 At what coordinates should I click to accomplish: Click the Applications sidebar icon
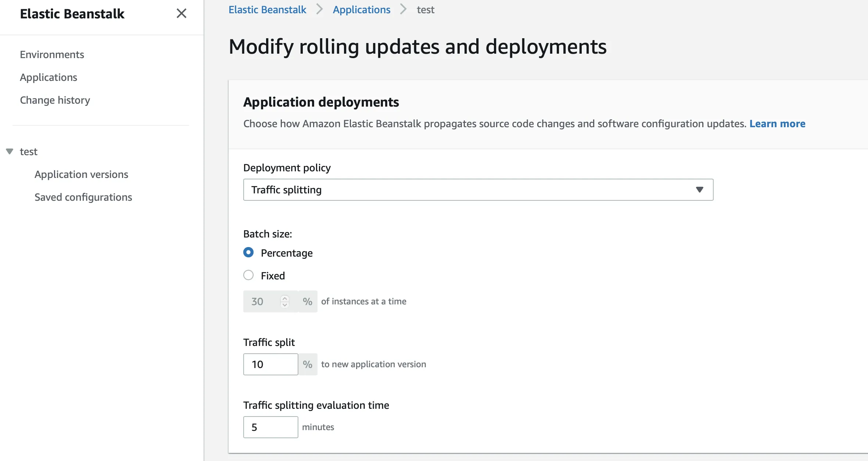click(x=48, y=77)
